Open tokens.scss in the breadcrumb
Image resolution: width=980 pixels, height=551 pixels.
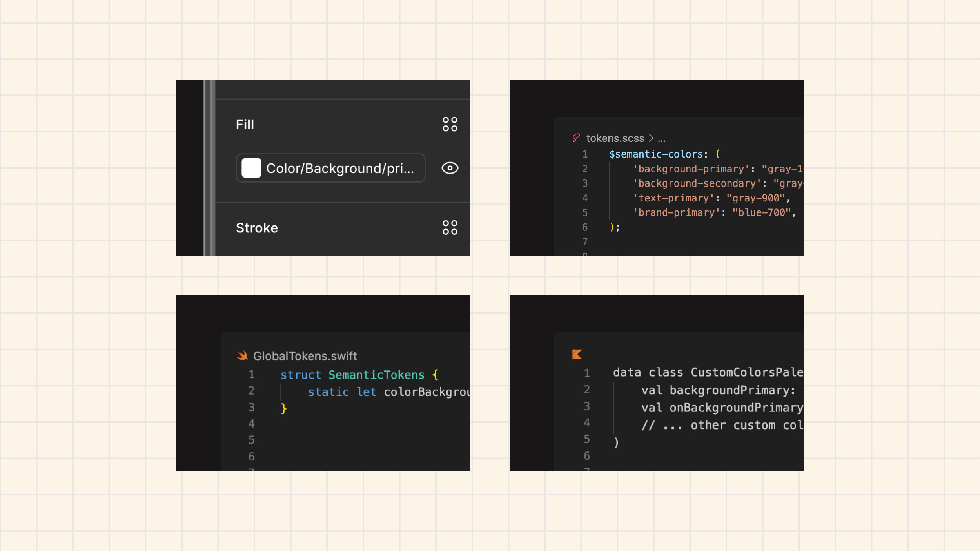[x=615, y=138]
